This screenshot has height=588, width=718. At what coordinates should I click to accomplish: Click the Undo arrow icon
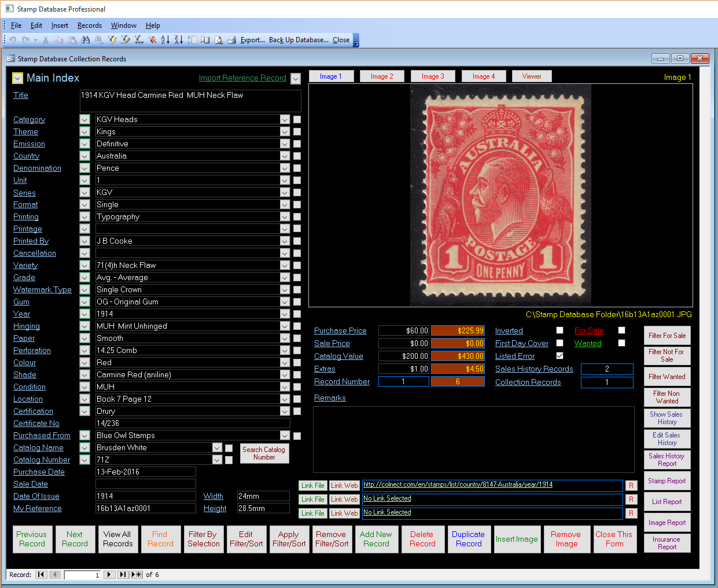(12, 39)
